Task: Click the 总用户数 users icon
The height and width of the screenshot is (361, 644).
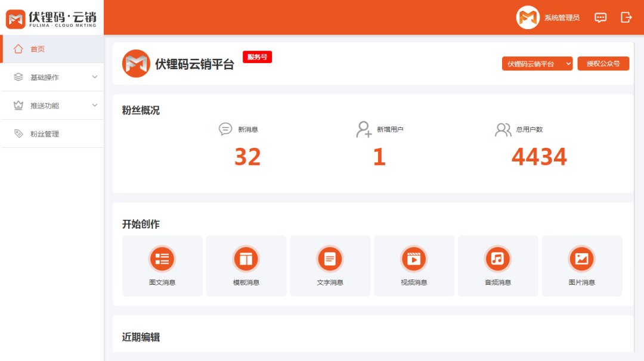Action: coord(503,129)
